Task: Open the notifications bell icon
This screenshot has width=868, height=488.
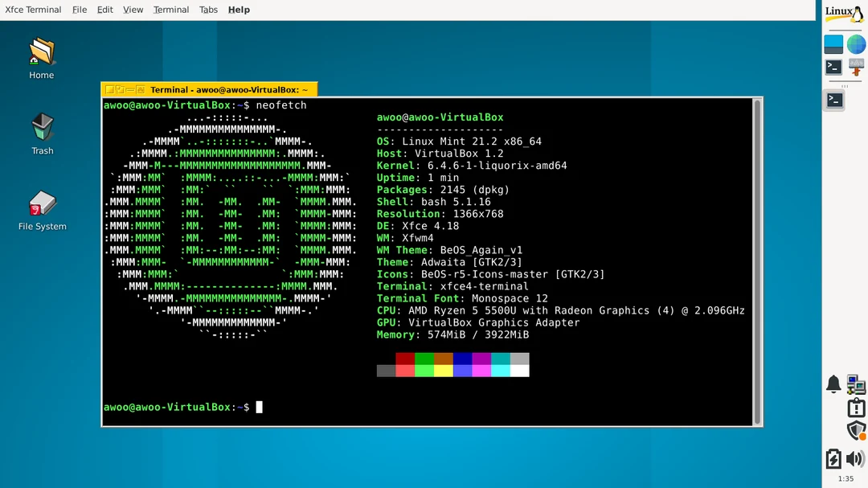Action: tap(833, 384)
